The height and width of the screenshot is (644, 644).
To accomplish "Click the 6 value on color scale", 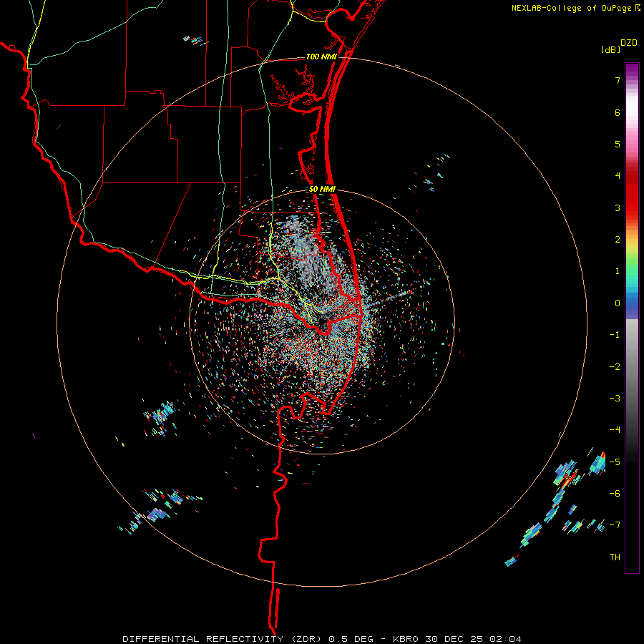I will coord(618,112).
